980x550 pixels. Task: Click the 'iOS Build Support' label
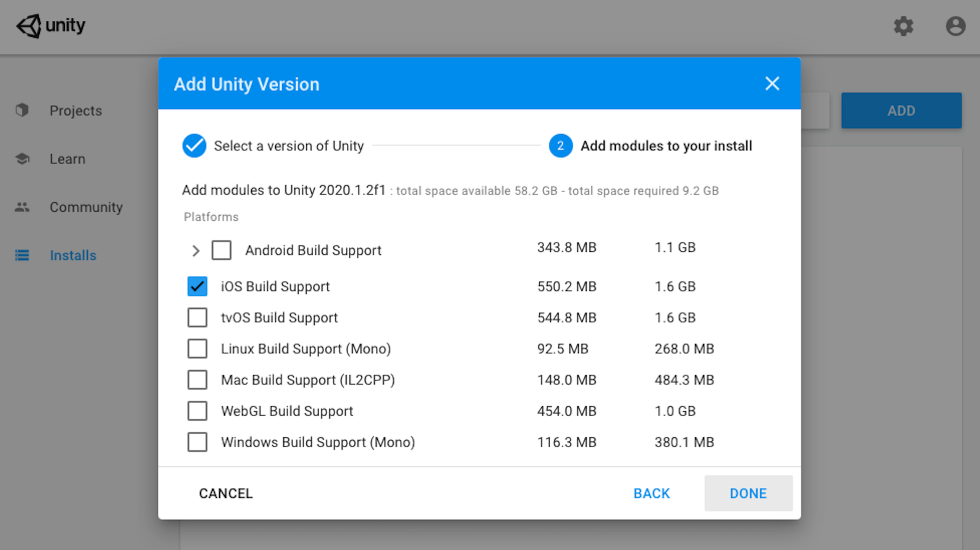pos(275,286)
